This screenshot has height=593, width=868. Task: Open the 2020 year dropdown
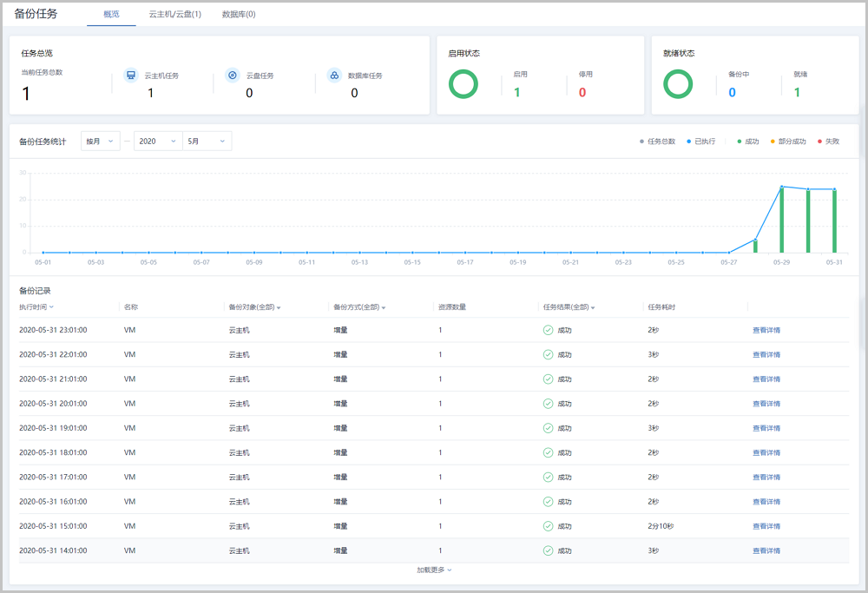[x=158, y=142]
